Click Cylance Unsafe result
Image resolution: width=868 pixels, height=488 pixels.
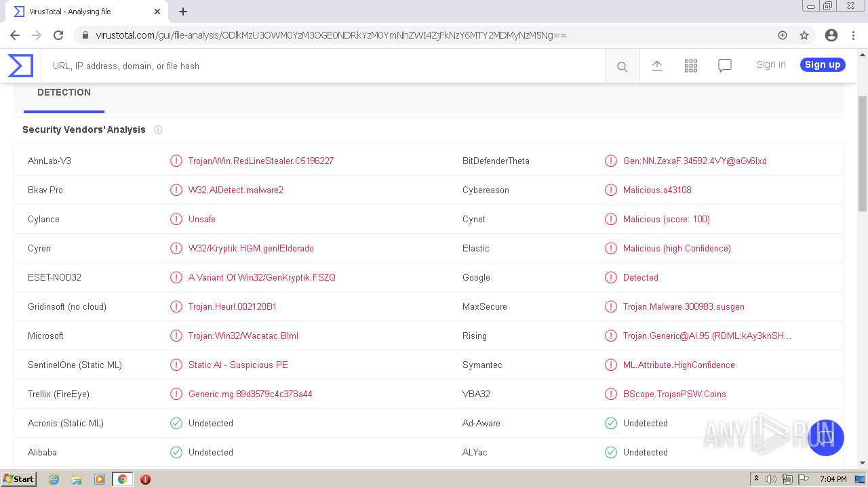202,219
